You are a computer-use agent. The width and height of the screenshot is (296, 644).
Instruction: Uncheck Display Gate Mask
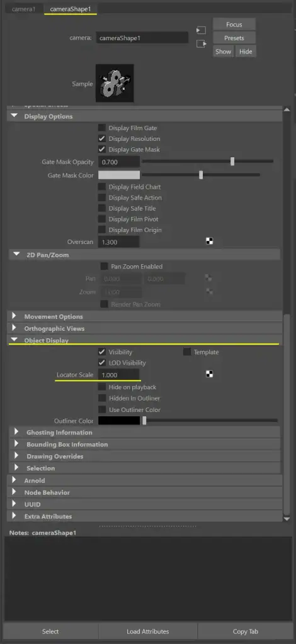coord(101,150)
